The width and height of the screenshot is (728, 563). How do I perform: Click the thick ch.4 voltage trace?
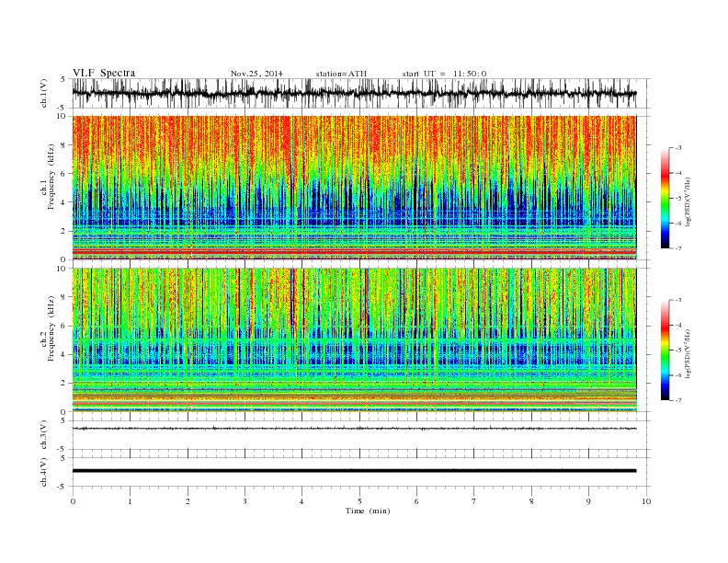coord(354,471)
